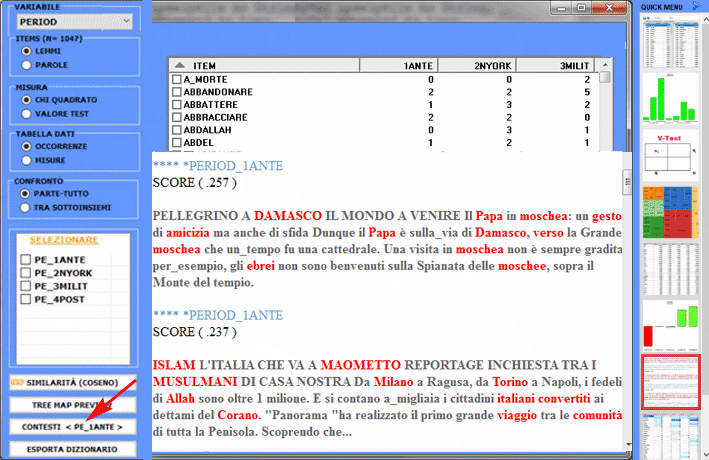Screen dimensions: 709x460
Task: Click the SELEZIONARE list heading
Action: coord(64,240)
